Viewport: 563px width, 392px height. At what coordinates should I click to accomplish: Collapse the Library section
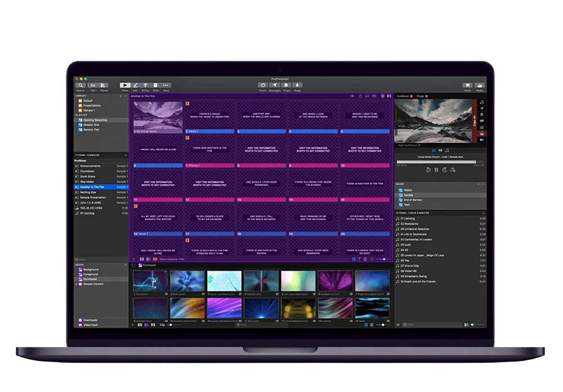tap(126, 96)
